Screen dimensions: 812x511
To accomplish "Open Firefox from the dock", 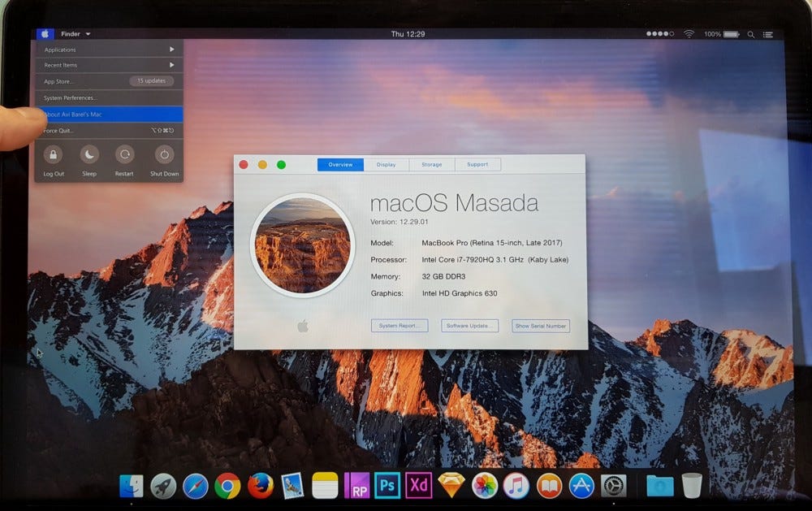I will 260,486.
